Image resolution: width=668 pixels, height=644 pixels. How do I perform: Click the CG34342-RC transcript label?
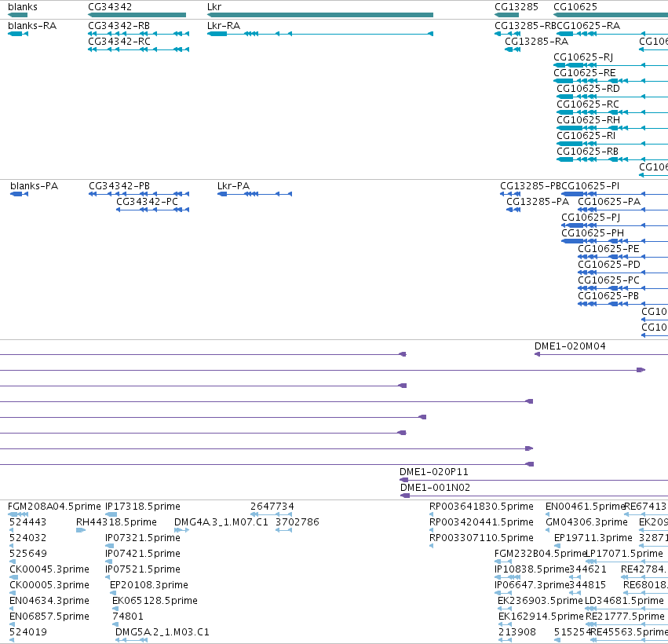(119, 42)
